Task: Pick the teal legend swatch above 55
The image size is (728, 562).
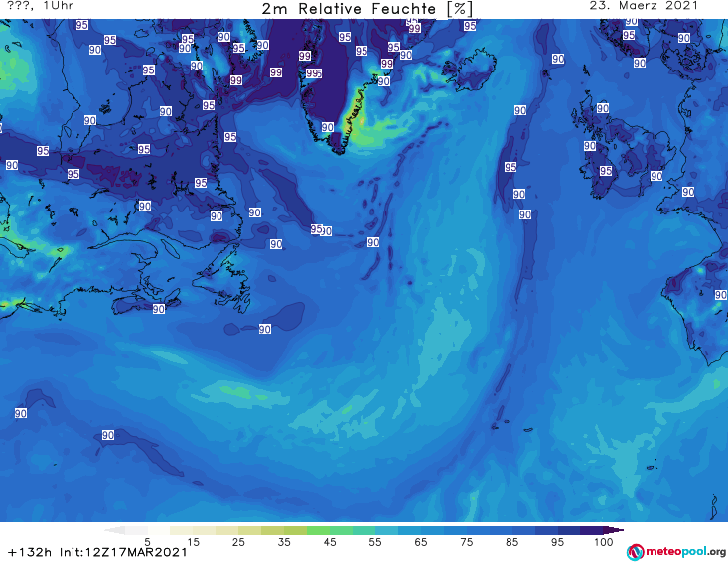Action: pyautogui.click(x=364, y=530)
